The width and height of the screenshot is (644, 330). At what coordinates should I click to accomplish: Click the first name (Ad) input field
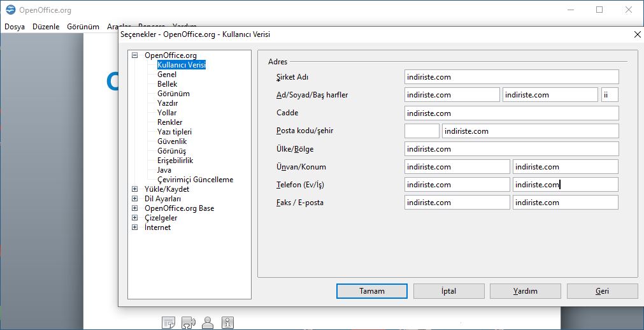[x=452, y=94]
